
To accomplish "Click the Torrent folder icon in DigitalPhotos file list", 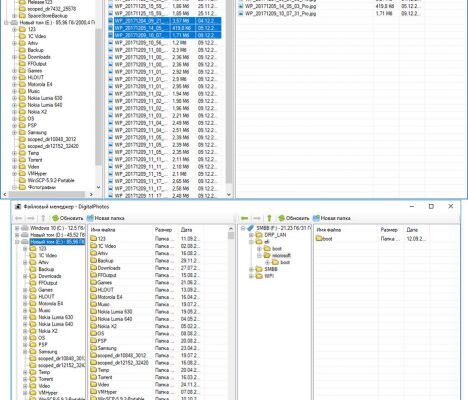I will (x=93, y=377).
